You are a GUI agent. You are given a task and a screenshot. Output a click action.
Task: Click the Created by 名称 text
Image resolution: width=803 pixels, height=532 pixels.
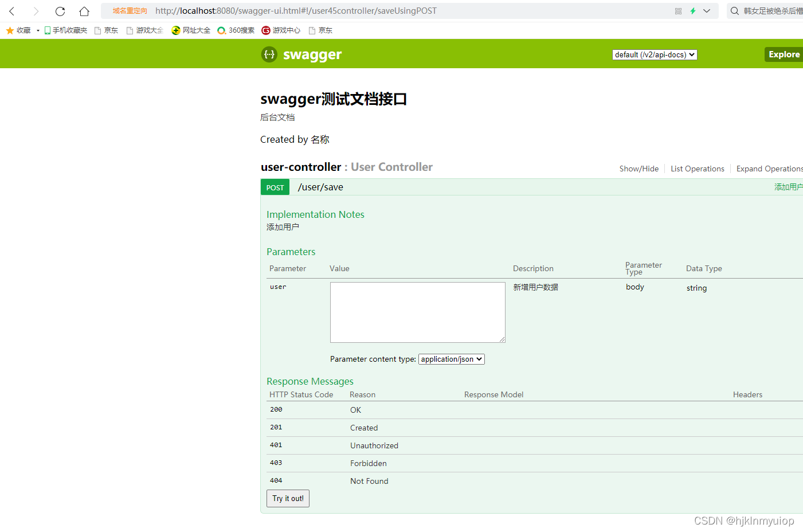tap(295, 139)
